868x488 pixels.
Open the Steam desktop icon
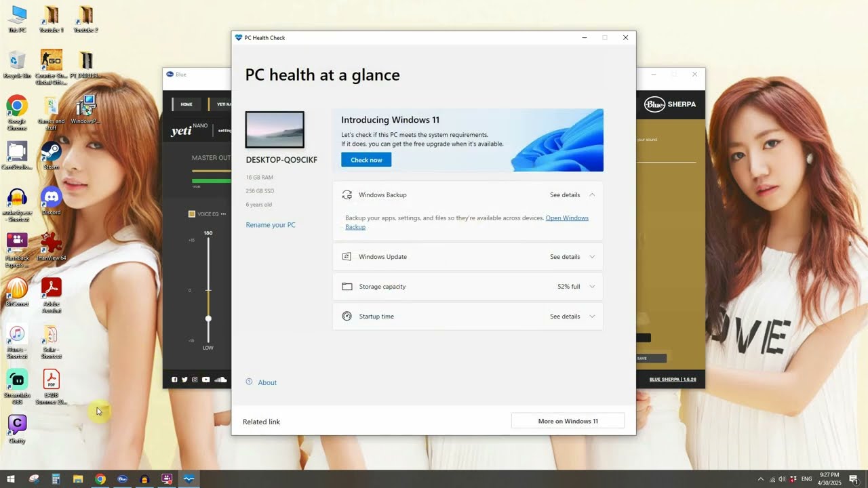coord(52,155)
